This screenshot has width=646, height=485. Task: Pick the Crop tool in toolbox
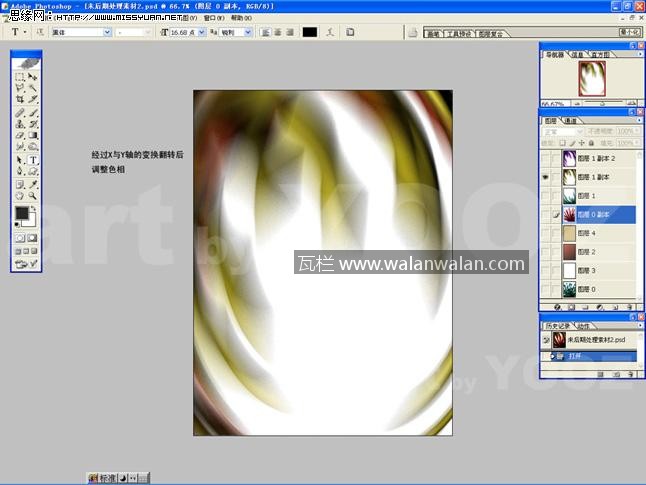pos(20,100)
